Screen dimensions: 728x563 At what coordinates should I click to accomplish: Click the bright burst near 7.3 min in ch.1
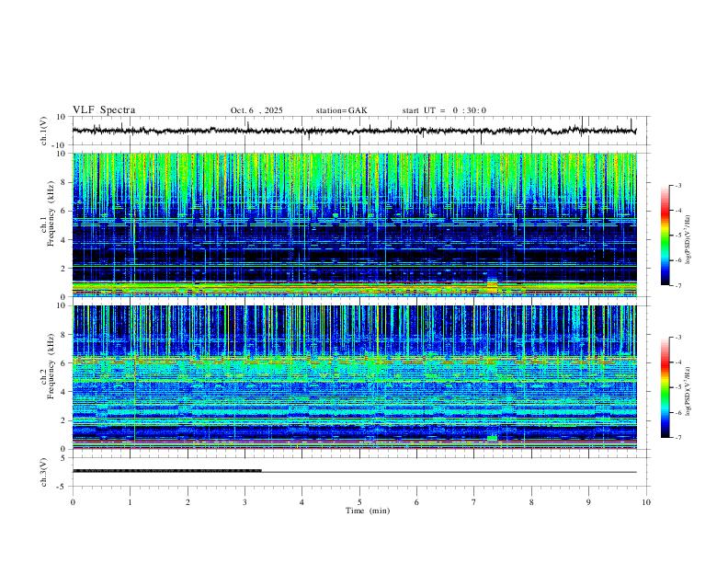pyautogui.click(x=492, y=285)
